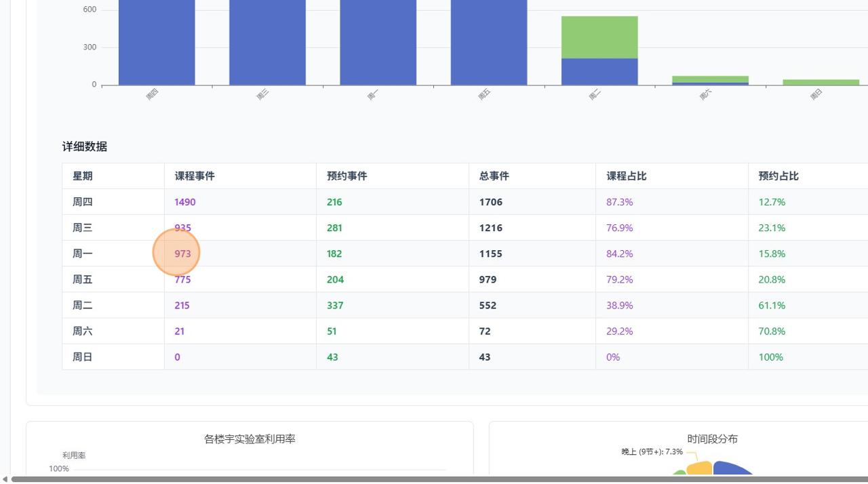Click reservation events value 51
The image size is (868, 484).
pos(332,331)
